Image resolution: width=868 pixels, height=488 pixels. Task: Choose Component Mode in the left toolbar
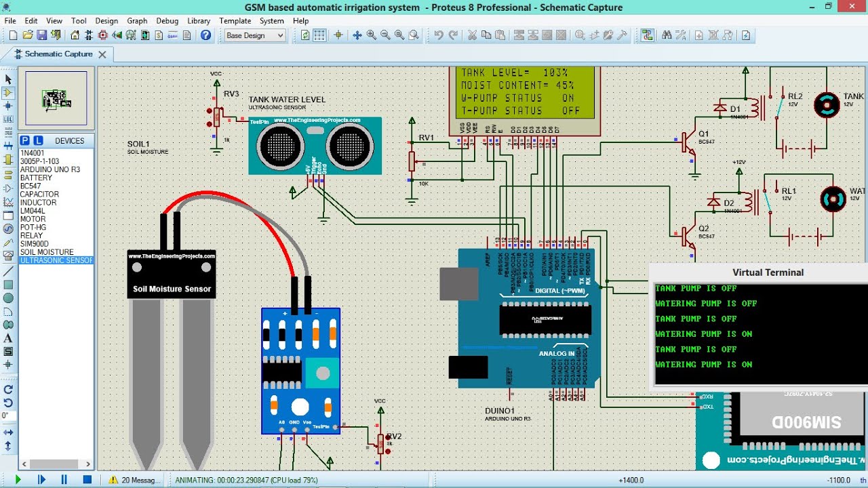[8, 92]
